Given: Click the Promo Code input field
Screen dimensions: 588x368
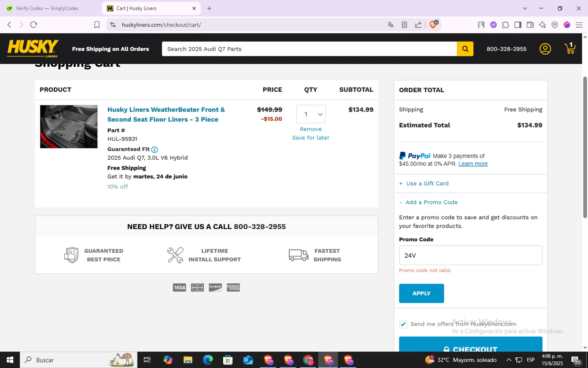Looking at the screenshot, I should (470, 255).
